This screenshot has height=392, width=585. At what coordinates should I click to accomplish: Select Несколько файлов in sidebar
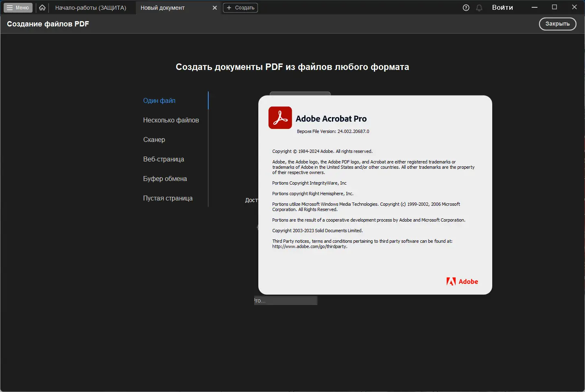(171, 120)
